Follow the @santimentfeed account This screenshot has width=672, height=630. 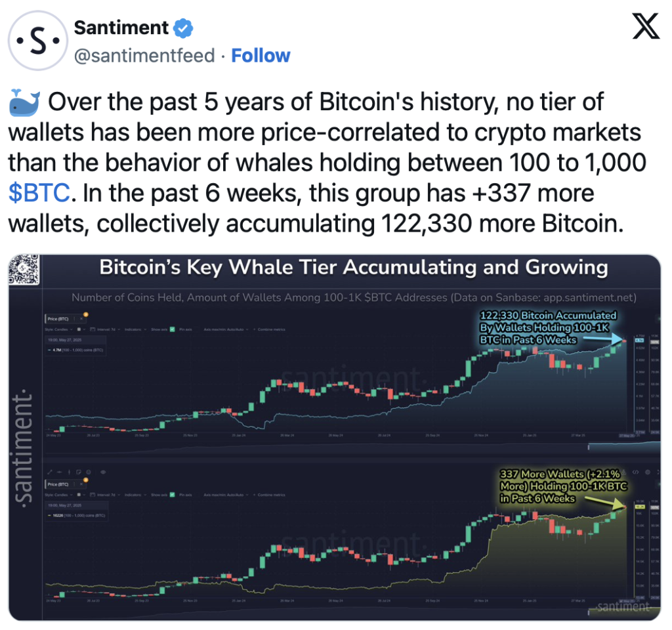(x=261, y=56)
